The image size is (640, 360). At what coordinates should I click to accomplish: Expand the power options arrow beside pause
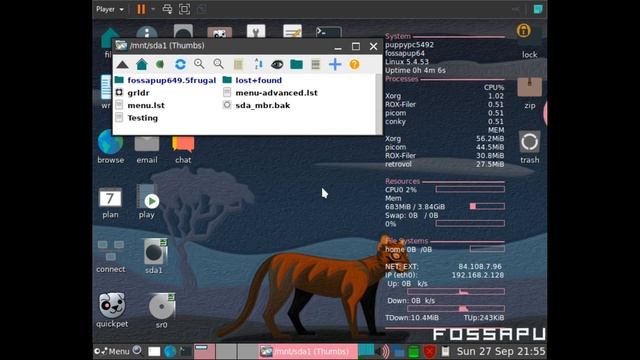click(x=153, y=9)
